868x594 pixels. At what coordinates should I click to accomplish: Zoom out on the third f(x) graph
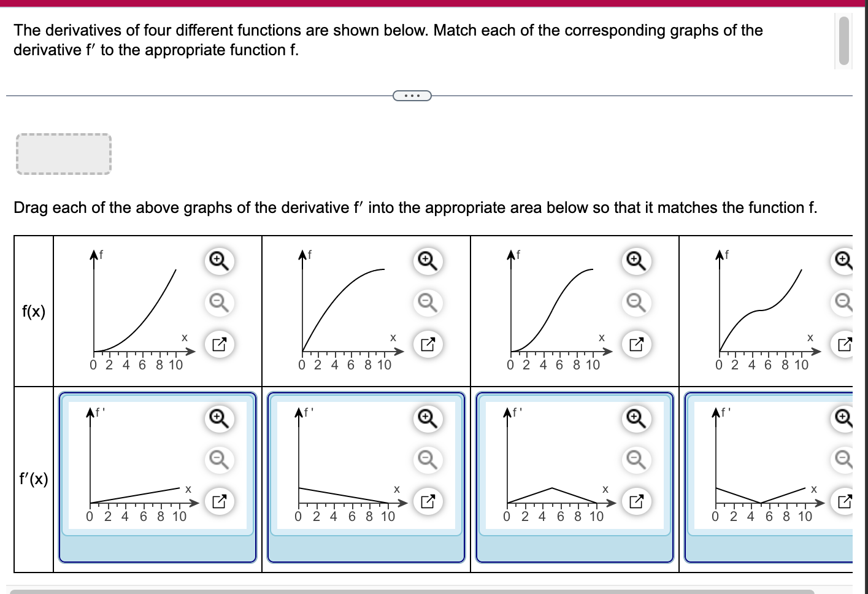click(635, 302)
